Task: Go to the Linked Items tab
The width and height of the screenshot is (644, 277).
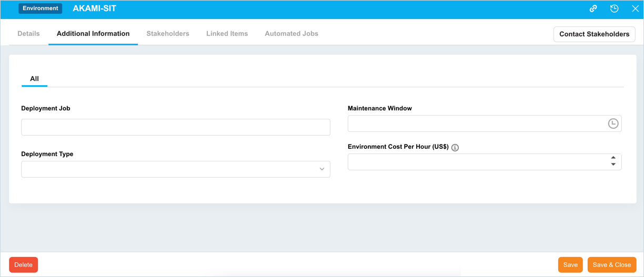Action: tap(227, 34)
